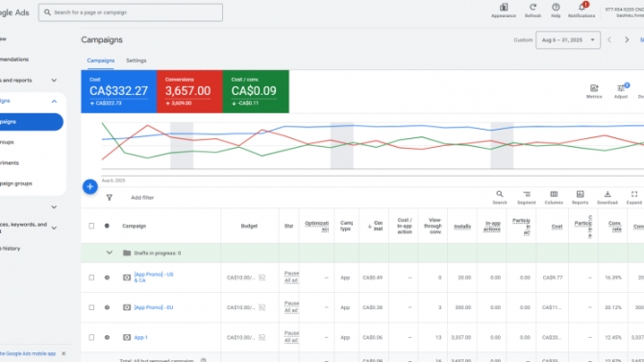
Task: Collapse the Campaigns sidebar section
Action: tap(54, 101)
